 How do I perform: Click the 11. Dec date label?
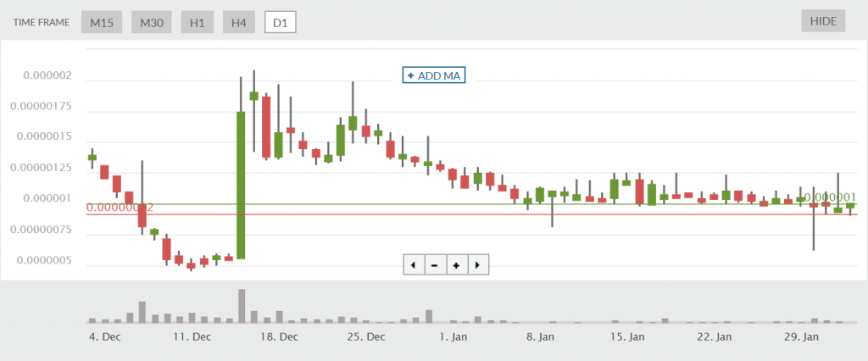192,336
